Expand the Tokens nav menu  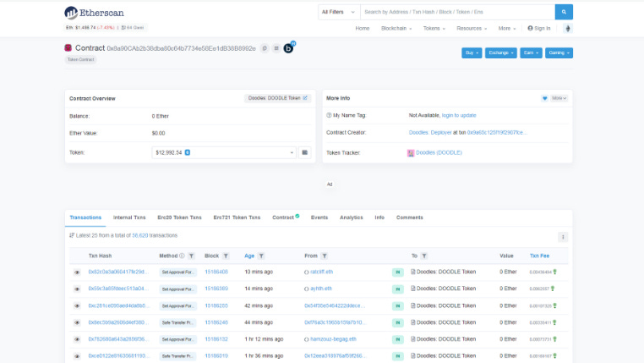point(434,29)
